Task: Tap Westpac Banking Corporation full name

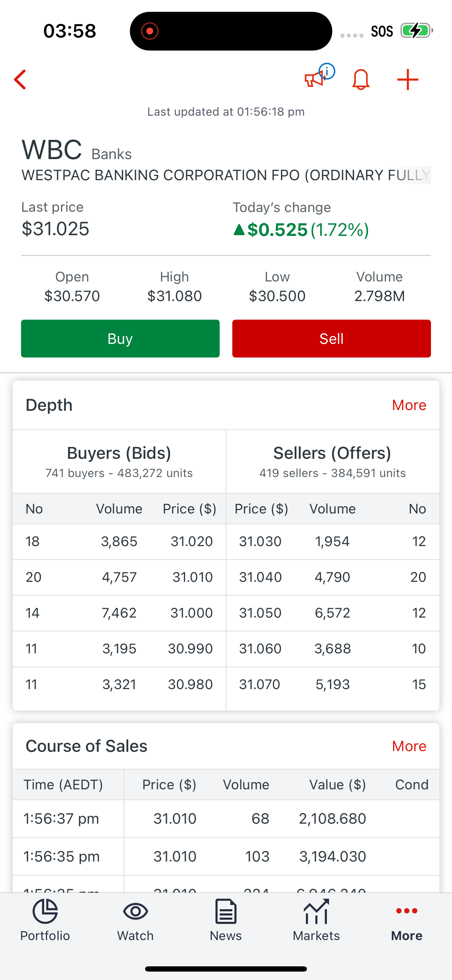Action: 226,175
